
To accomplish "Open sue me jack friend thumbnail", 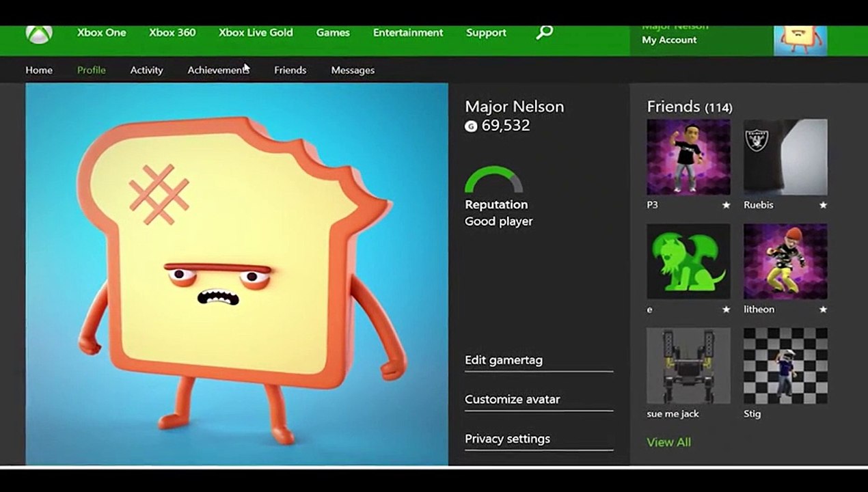I will coord(688,366).
